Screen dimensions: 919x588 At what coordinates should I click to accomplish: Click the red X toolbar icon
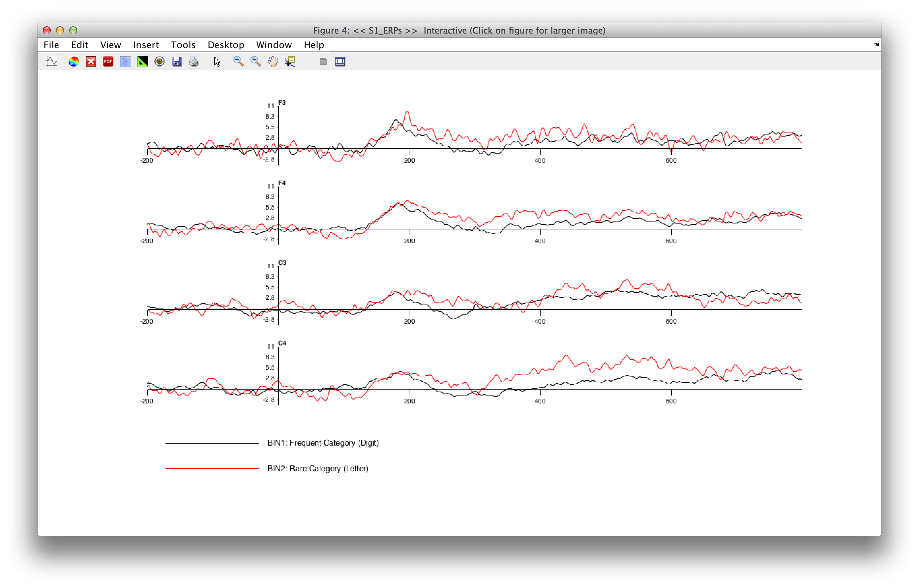click(91, 62)
